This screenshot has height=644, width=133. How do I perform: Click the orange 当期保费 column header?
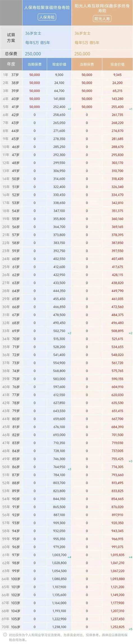click(x=87, y=64)
